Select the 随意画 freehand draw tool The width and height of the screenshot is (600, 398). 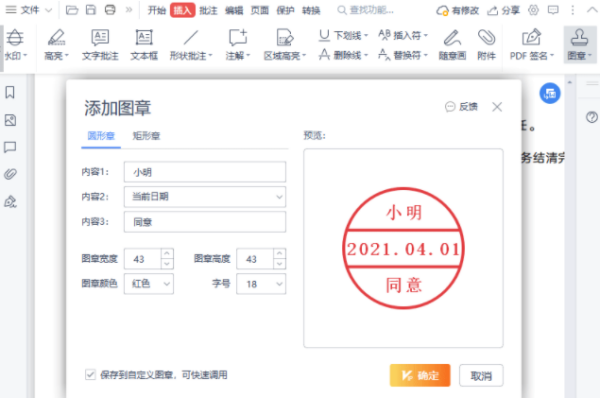[x=452, y=45]
